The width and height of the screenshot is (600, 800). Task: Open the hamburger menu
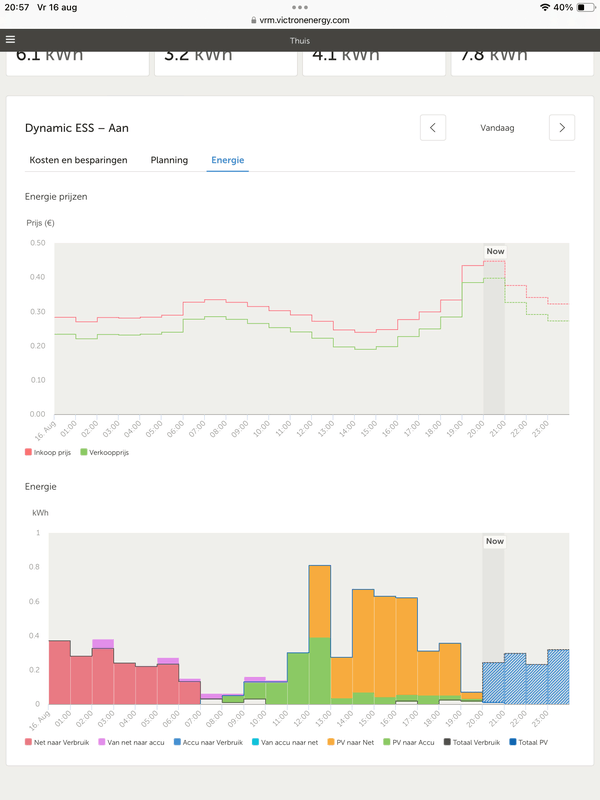coord(11,40)
